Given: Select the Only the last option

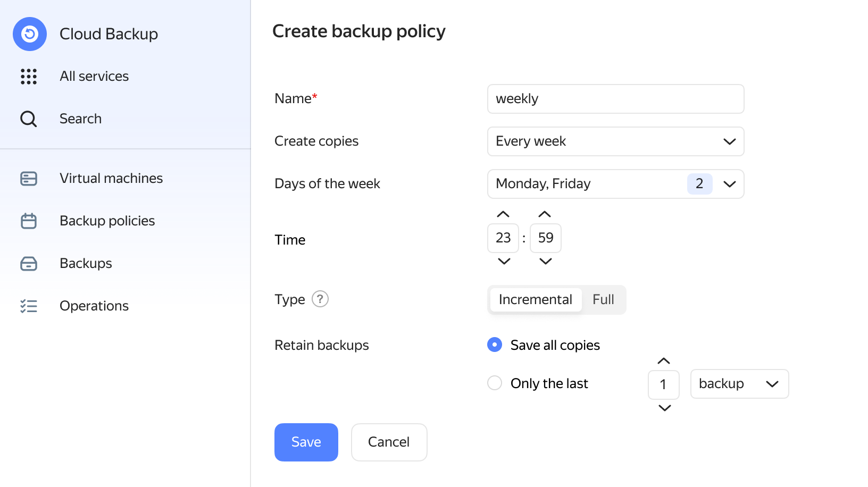Looking at the screenshot, I should click(x=495, y=383).
